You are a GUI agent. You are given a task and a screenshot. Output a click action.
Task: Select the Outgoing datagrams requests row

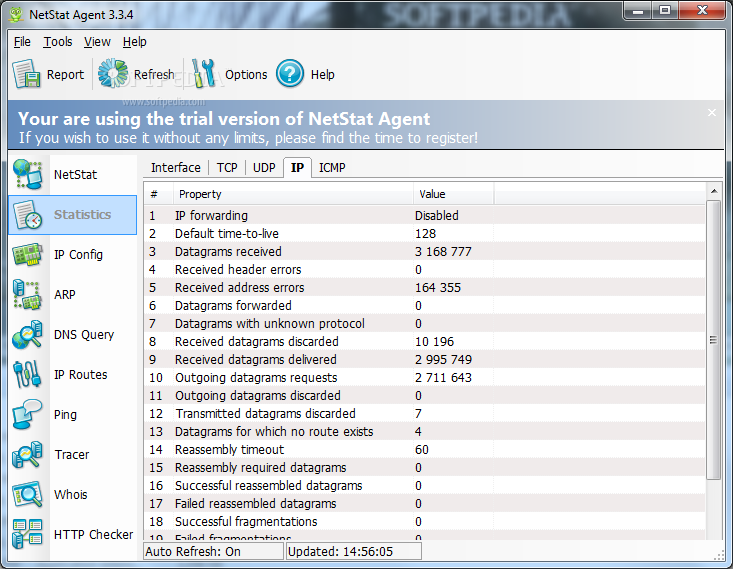[x=424, y=377]
